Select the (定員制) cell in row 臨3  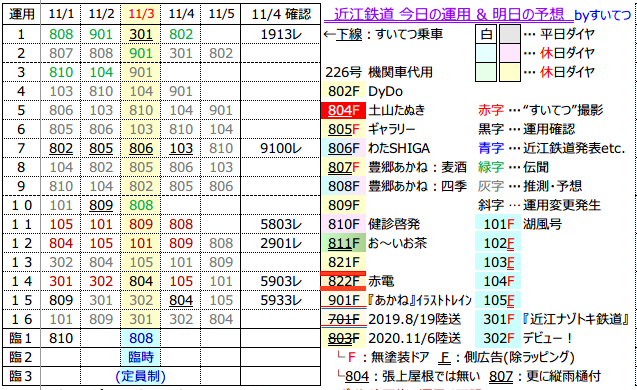[x=141, y=376]
